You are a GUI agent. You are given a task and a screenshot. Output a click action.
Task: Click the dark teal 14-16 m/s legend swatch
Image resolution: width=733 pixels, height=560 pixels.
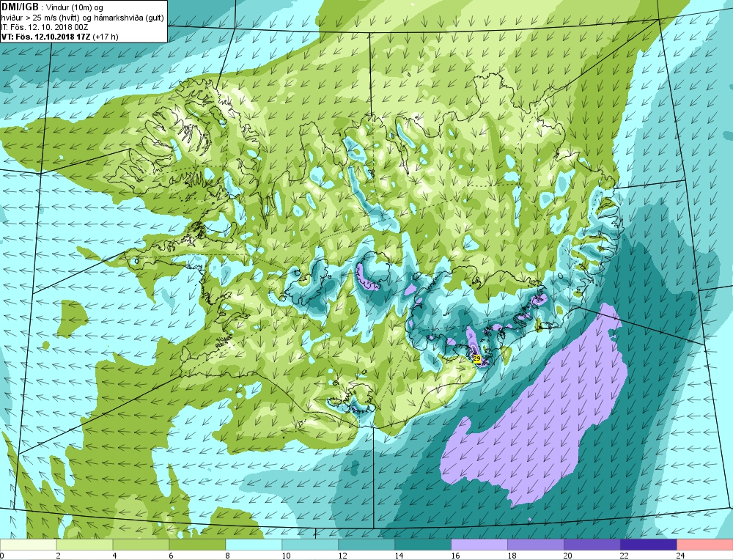[423, 545]
